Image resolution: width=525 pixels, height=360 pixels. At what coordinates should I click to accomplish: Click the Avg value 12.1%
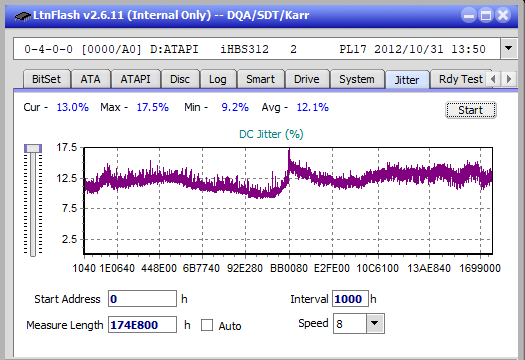point(313,107)
